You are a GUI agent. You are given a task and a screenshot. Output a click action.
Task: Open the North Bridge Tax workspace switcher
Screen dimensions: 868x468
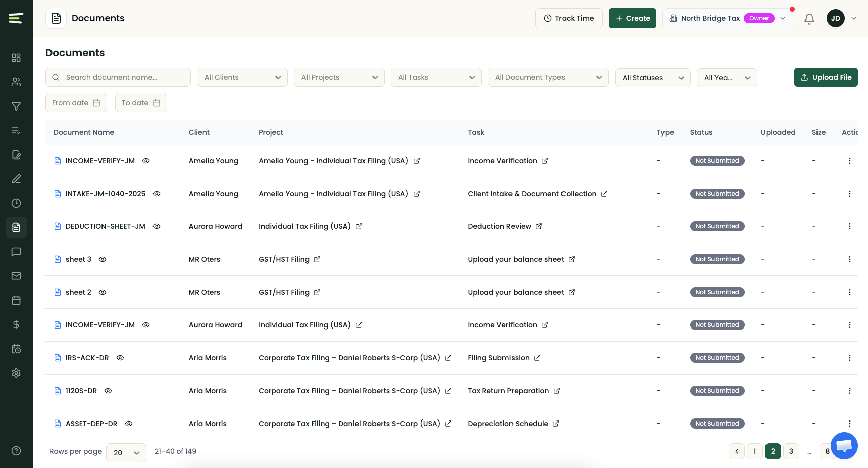pos(728,18)
